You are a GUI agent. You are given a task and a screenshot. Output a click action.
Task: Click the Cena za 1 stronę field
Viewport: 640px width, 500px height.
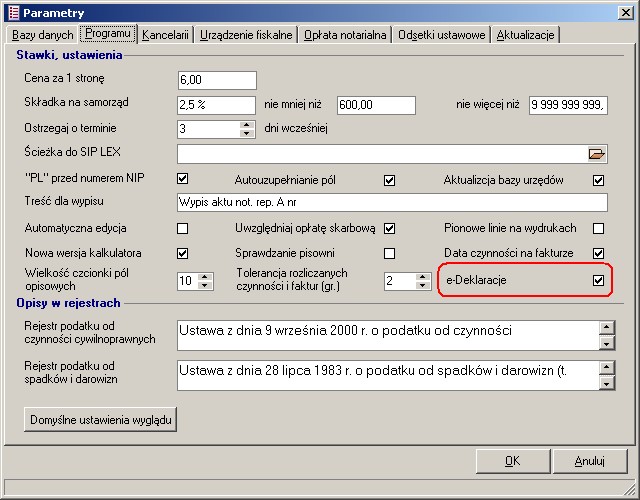pyautogui.click(x=216, y=80)
